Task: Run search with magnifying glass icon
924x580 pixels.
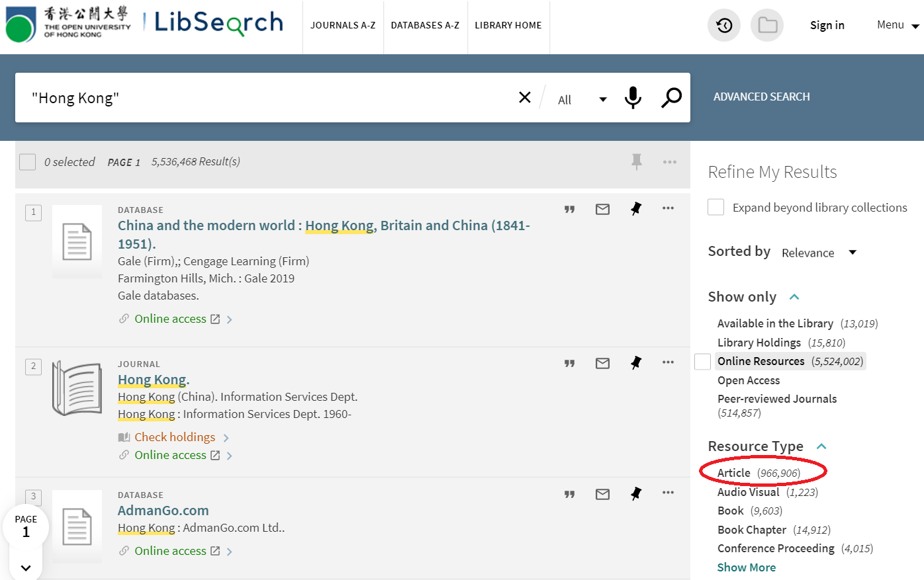Action: (x=671, y=97)
